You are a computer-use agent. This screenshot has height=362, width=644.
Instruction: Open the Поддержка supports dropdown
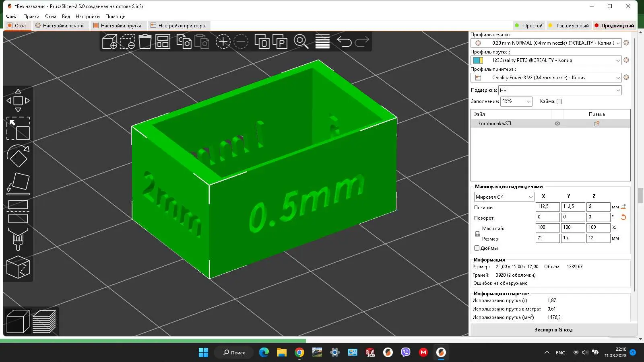[x=560, y=90]
